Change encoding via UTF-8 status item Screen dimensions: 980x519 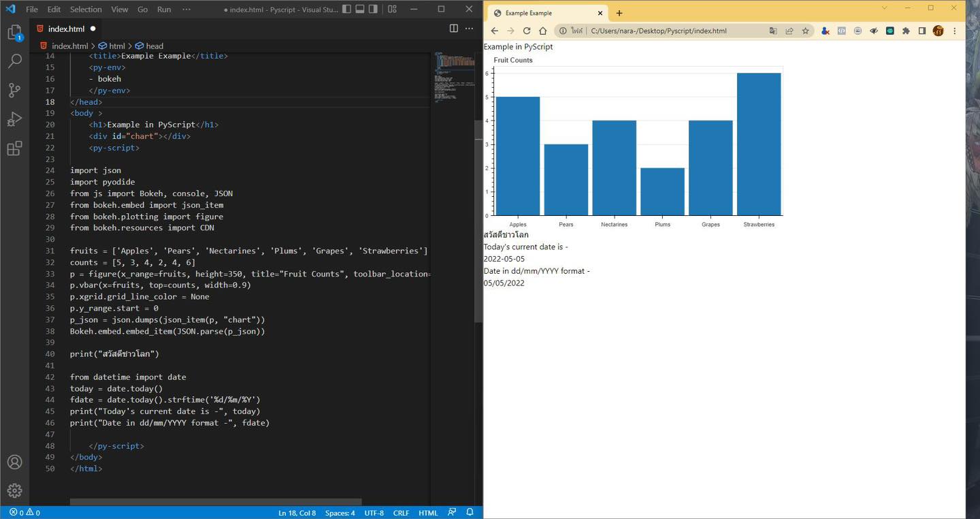point(374,512)
